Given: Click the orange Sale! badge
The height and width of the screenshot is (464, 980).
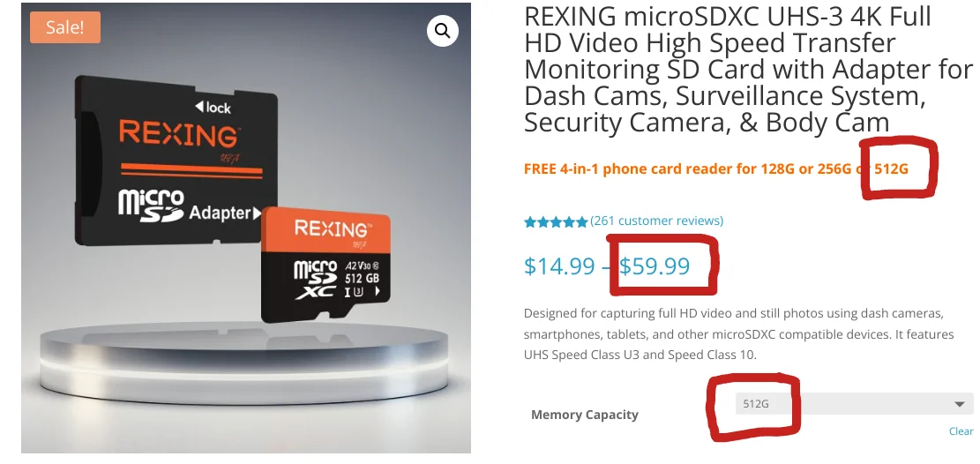Looking at the screenshot, I should coord(65,27).
